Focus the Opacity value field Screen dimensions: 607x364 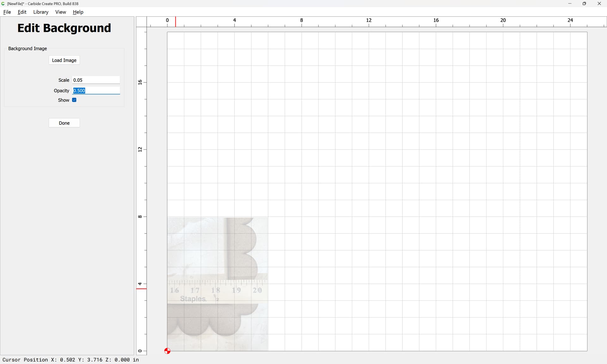[96, 90]
